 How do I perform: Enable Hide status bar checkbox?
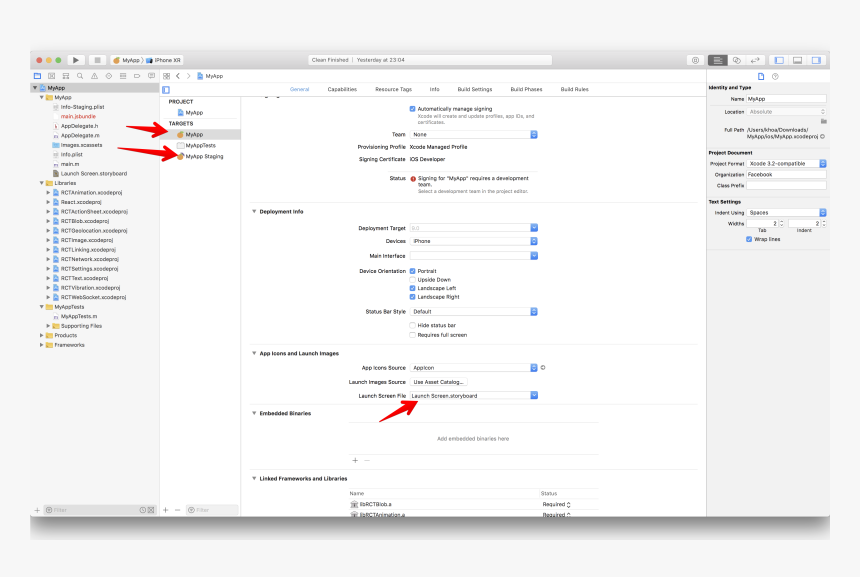point(412,325)
